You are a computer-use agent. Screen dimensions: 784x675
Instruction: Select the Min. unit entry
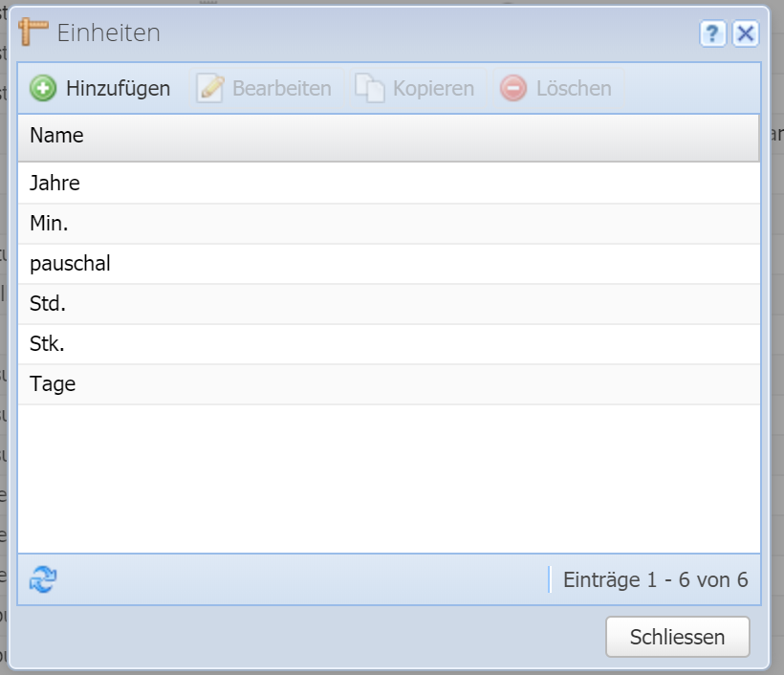[x=50, y=224]
